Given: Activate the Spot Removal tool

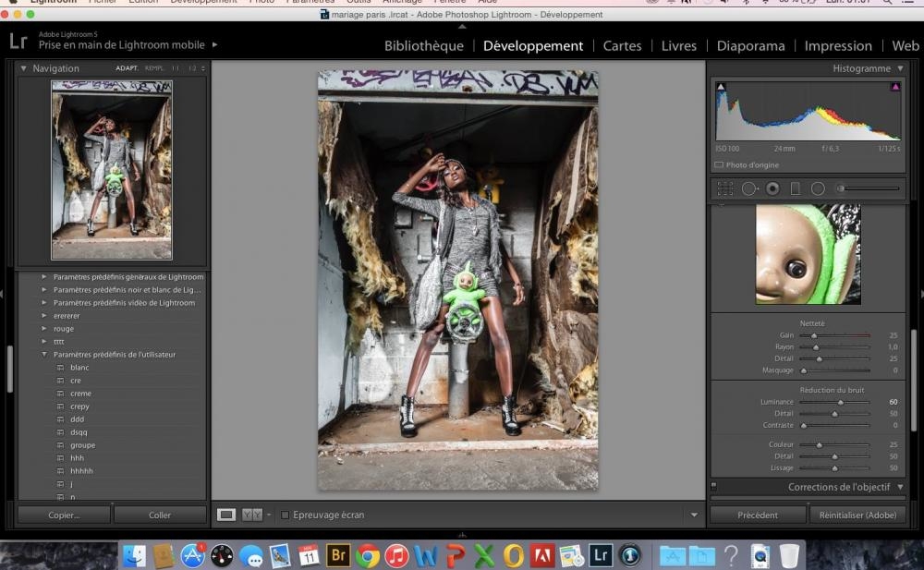Looking at the screenshot, I should (749, 188).
